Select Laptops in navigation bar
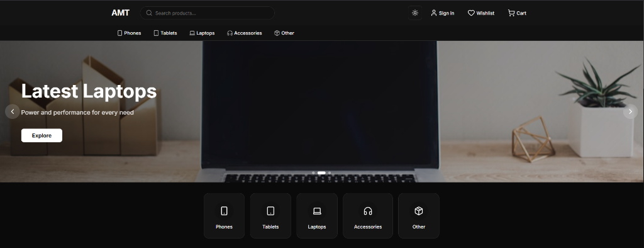 click(x=202, y=33)
